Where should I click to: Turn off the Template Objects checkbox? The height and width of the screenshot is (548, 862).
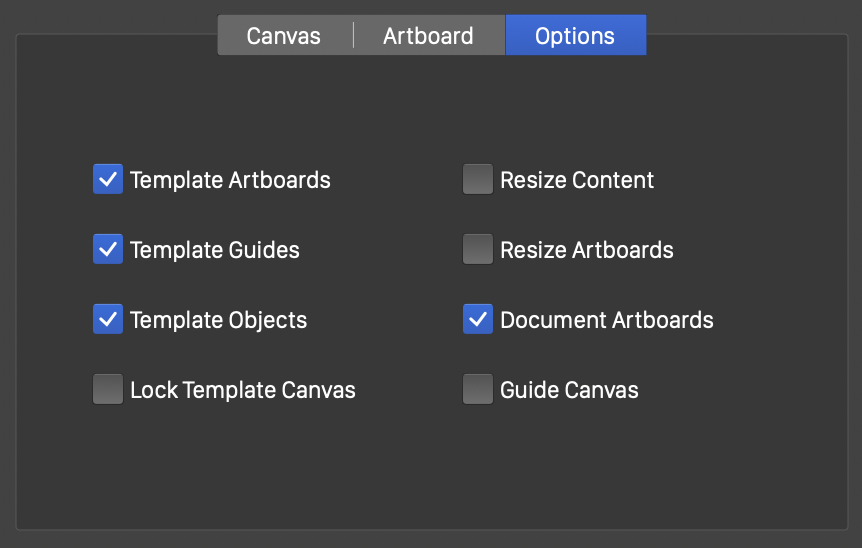tap(108, 320)
